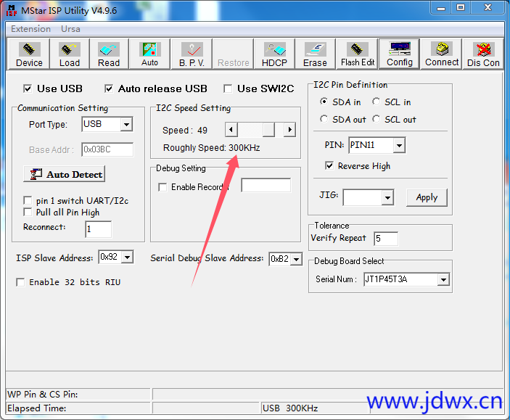Open the Device toolbar button
Image resolution: width=510 pixels, height=420 pixels.
pyautogui.click(x=28, y=54)
